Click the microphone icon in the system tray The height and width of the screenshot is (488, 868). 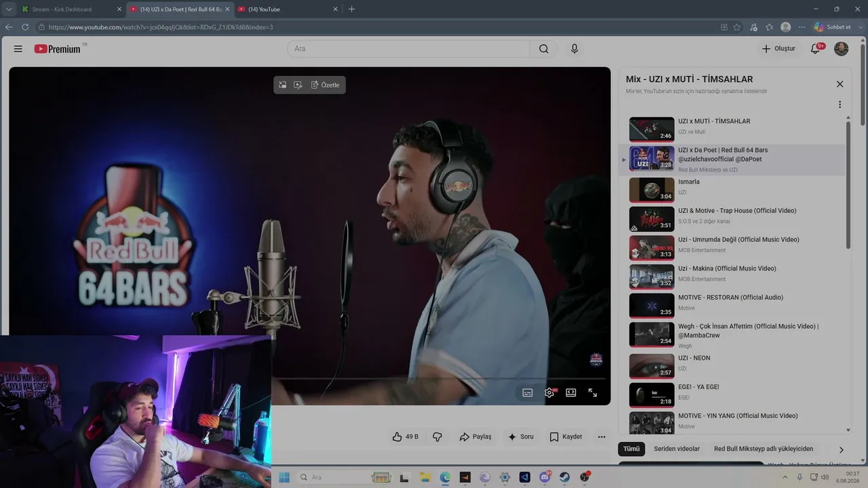[x=800, y=477]
